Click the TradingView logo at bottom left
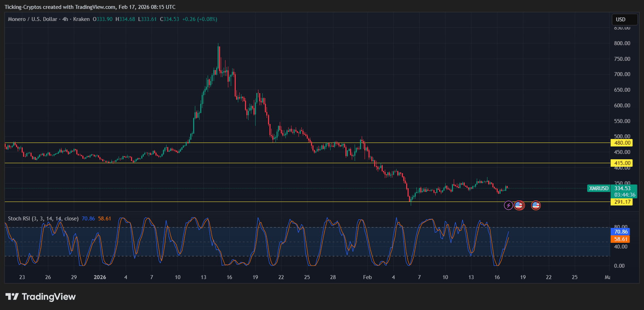The image size is (644, 310). pos(12,296)
